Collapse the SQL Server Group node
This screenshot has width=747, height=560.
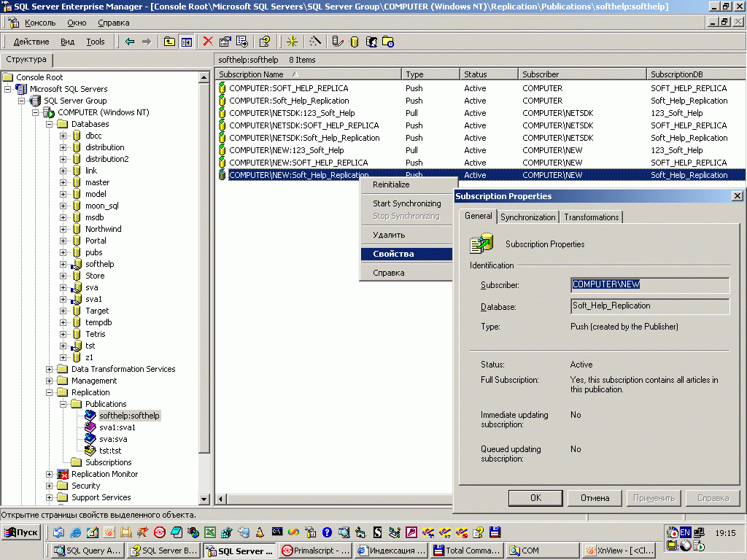[21, 101]
